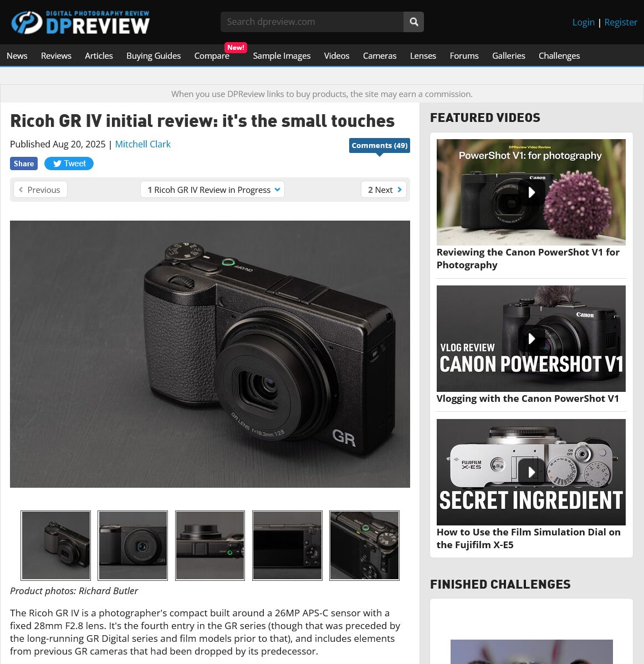Select the mode dial close-up thumbnail

point(364,545)
